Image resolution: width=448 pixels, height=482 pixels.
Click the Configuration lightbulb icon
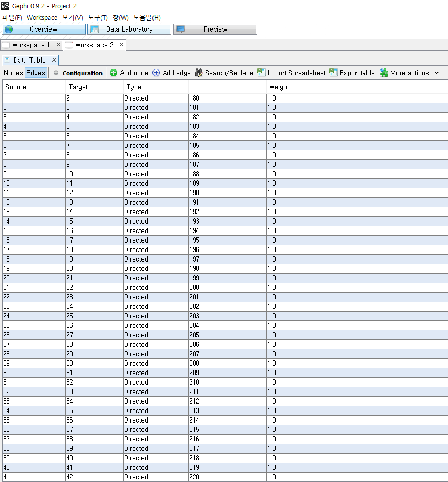pos(56,73)
